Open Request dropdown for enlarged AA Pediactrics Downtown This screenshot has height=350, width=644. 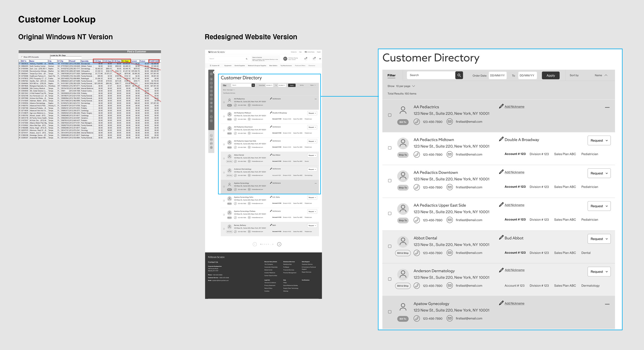pos(599,173)
